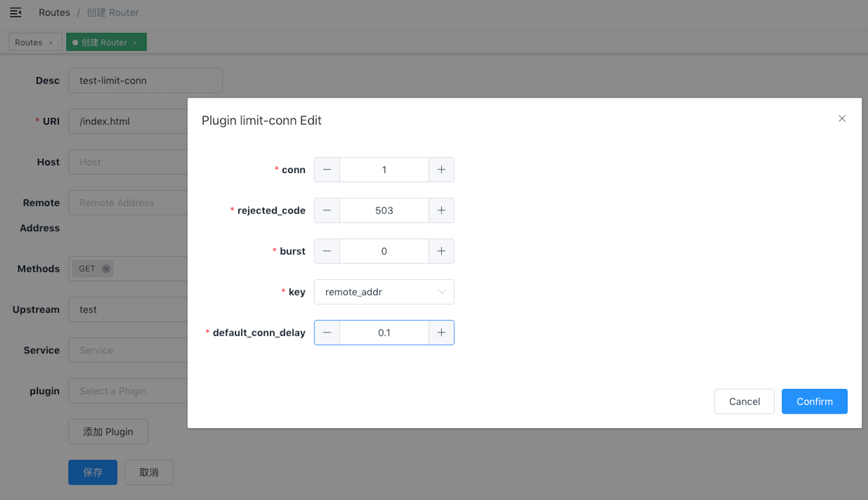This screenshot has width=868, height=500.
Task: Click the minus icon for conn
Action: click(x=327, y=170)
